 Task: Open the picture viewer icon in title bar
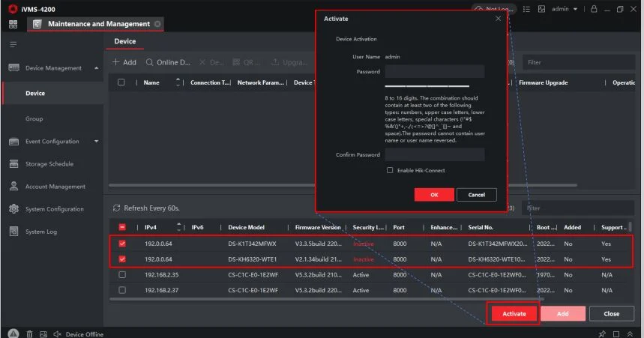point(542,9)
